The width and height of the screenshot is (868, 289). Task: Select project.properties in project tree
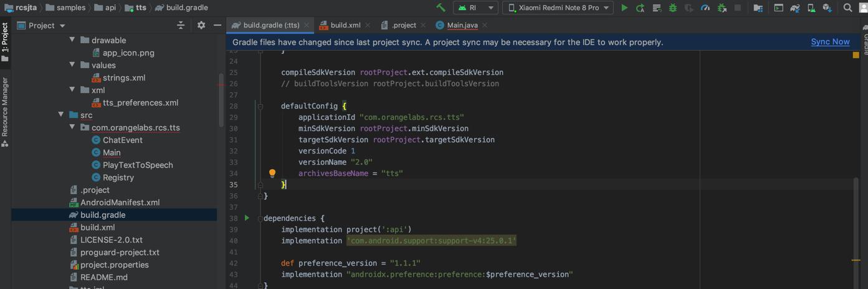pos(114,265)
